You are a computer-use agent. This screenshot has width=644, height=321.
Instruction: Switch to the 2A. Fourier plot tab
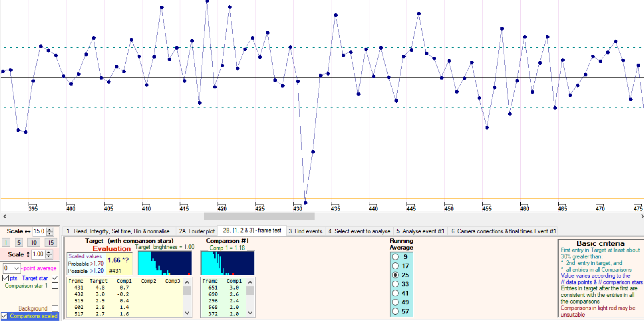point(197,231)
